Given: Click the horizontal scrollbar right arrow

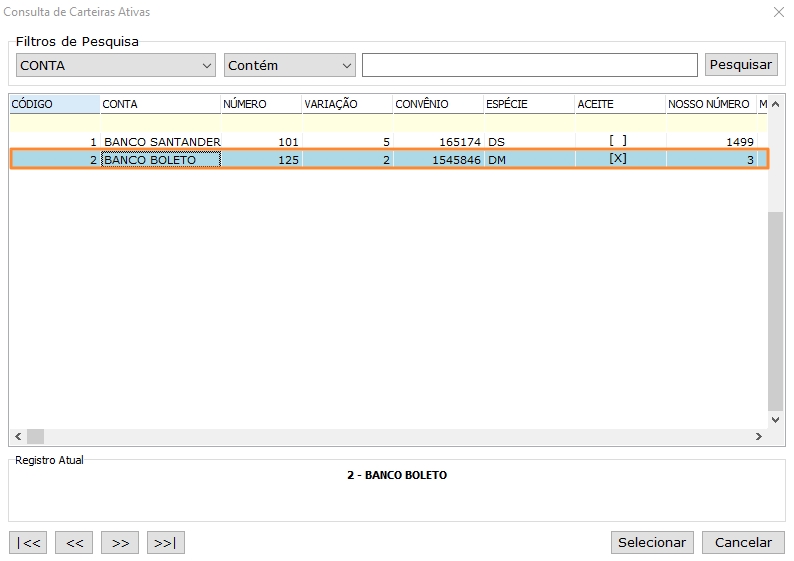Looking at the screenshot, I should pyautogui.click(x=759, y=437).
